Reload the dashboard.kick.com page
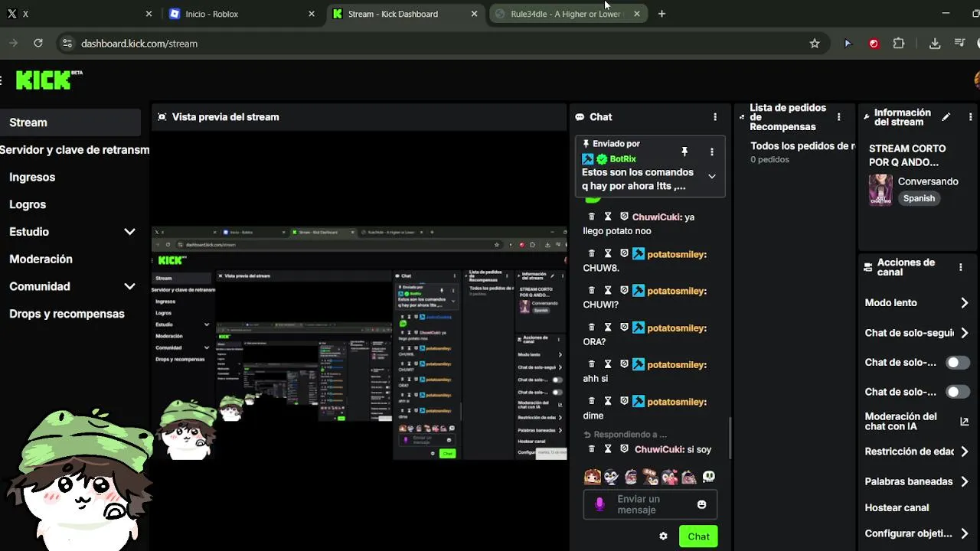This screenshot has height=551, width=980. (x=38, y=44)
